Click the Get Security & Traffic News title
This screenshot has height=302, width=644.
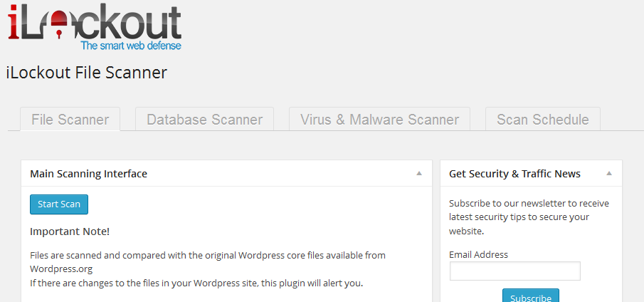point(514,174)
